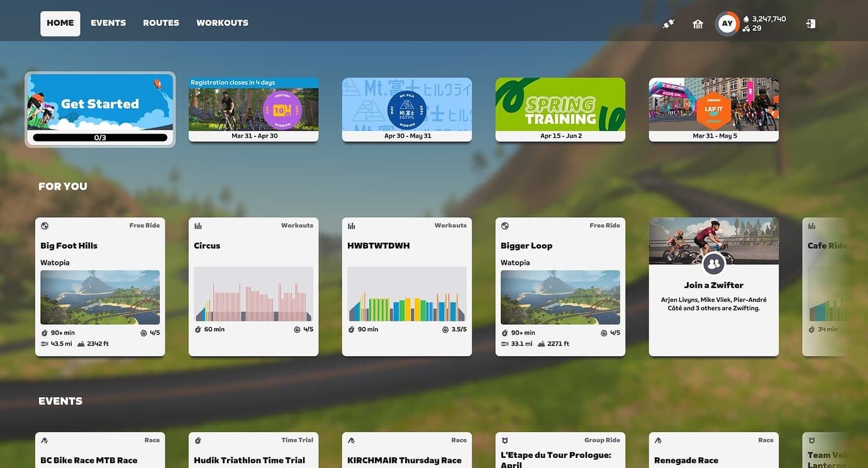The width and height of the screenshot is (868, 468).
Task: Switch to the EVENTS tab
Action: coord(108,23)
